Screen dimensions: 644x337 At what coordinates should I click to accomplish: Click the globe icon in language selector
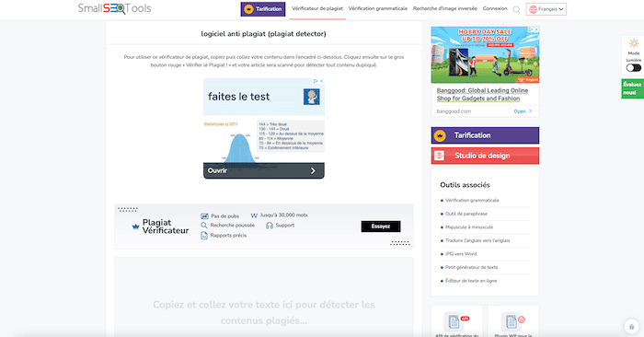pyautogui.click(x=533, y=9)
